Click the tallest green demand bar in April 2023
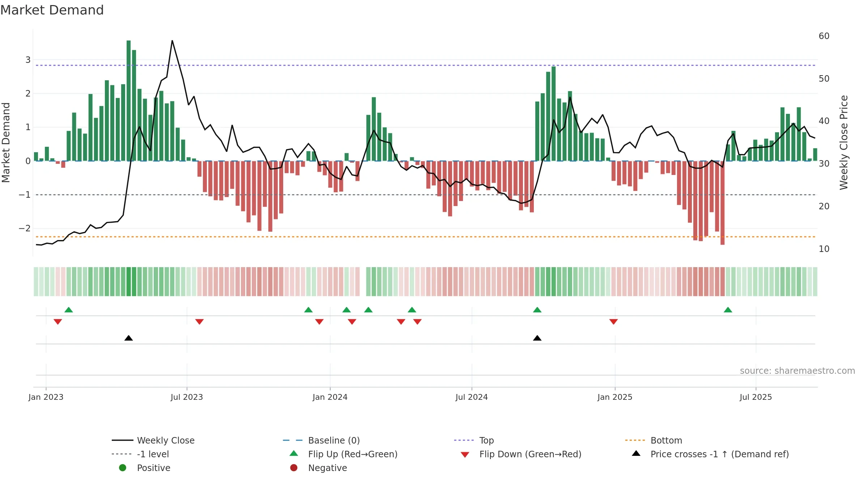The height and width of the screenshot is (488, 868). coord(129,101)
